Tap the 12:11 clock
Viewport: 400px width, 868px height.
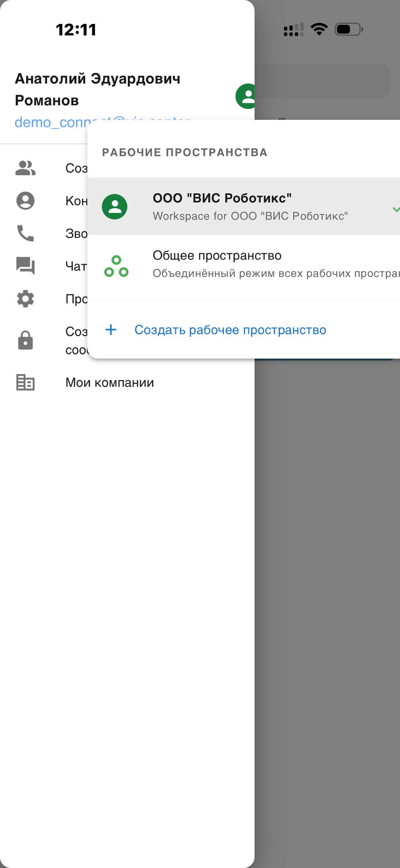(76, 30)
